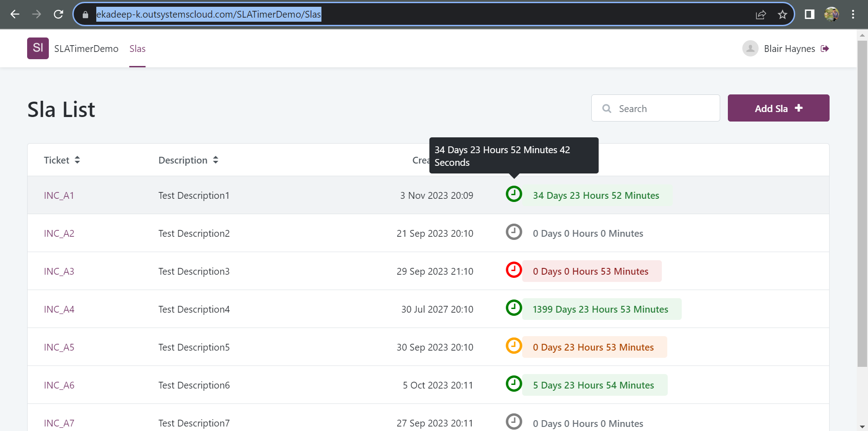
Task: Click the green clock icon for INC_A4
Action: point(514,308)
